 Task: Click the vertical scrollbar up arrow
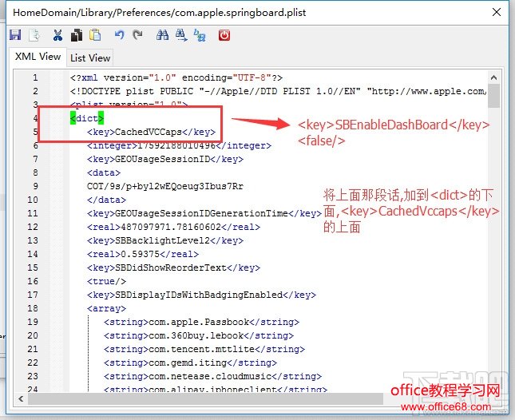493,77
